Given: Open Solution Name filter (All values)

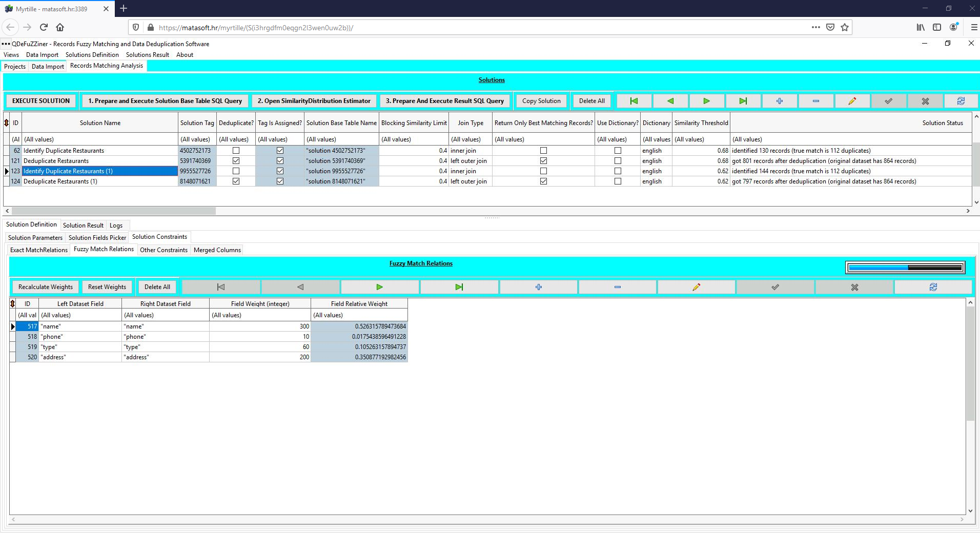Looking at the screenshot, I should click(100, 139).
